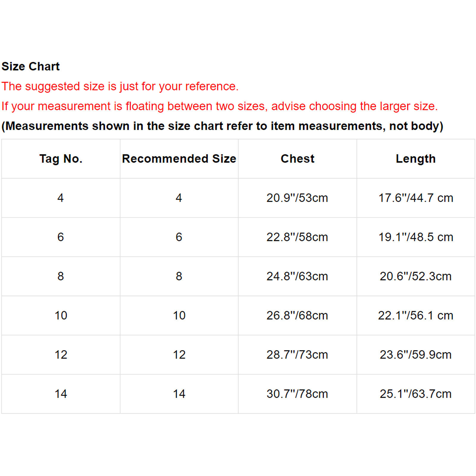Click the red suggested size reference note
Viewport: 476px width, 476px height.
click(x=120, y=87)
